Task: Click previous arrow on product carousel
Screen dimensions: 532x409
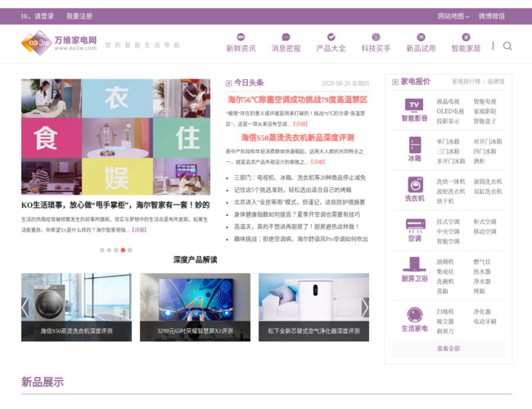Action: [x=25, y=308]
